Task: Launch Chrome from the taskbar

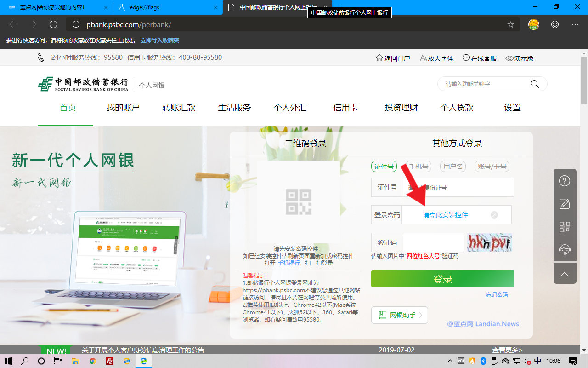Action: point(92,361)
